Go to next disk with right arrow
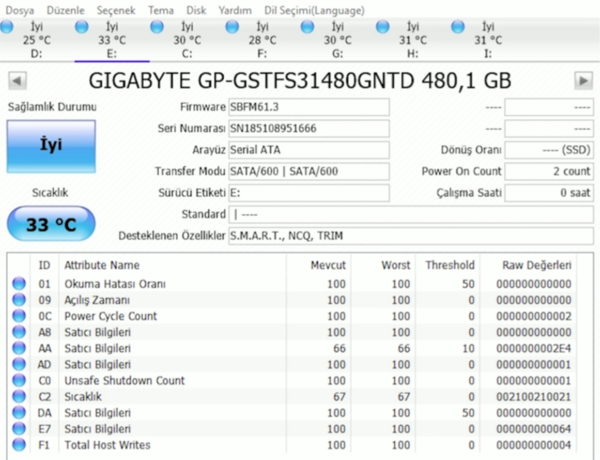 pos(583,81)
